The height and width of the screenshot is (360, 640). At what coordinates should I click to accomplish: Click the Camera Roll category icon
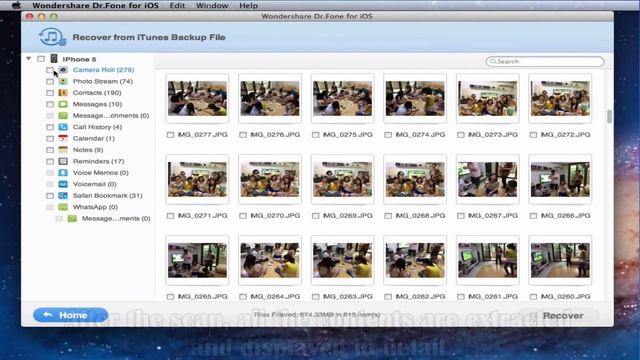point(63,70)
